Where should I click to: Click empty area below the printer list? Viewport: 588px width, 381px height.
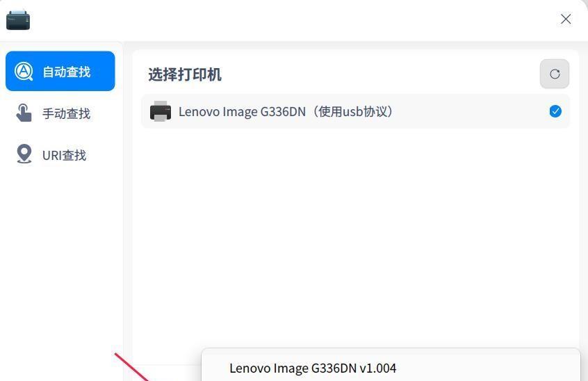(x=355, y=232)
